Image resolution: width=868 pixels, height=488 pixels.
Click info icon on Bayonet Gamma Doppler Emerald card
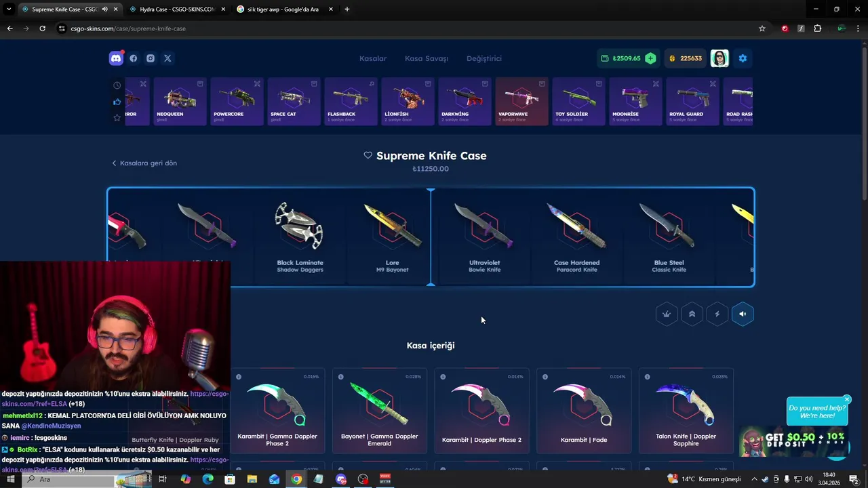[340, 377]
